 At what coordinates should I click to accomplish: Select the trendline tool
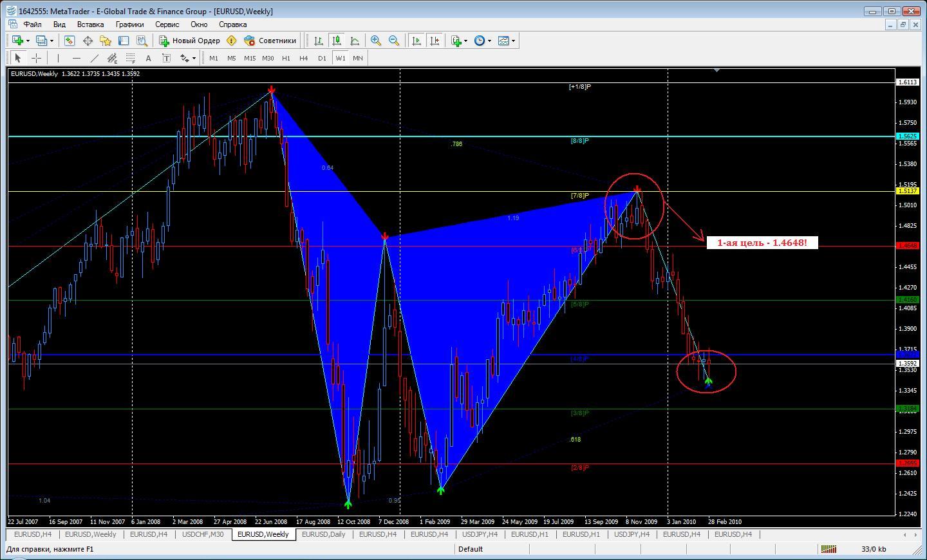point(94,58)
